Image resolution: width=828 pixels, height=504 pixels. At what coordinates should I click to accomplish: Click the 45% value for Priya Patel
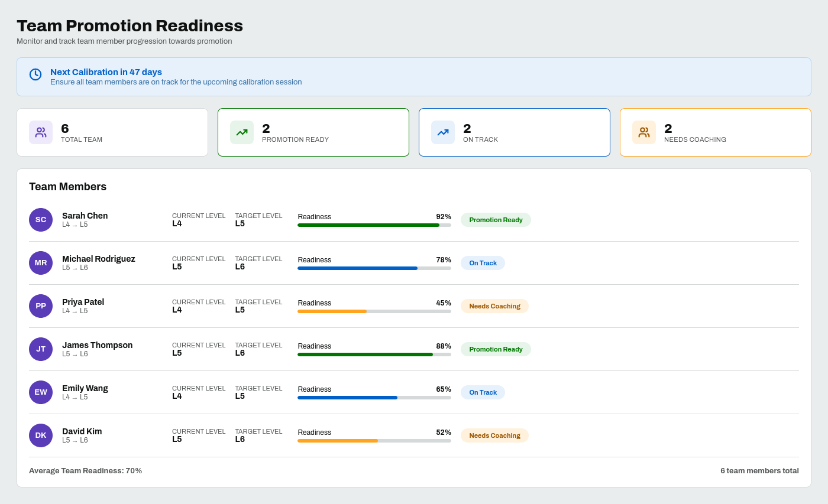pos(444,303)
